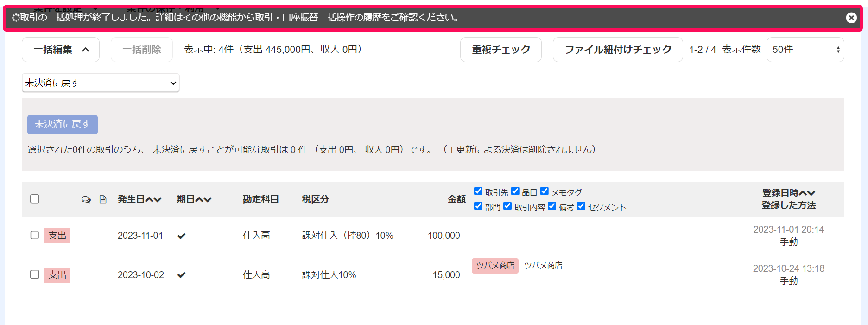Click the 税区分 column header
Image resolution: width=868 pixels, height=325 pixels.
[316, 199]
